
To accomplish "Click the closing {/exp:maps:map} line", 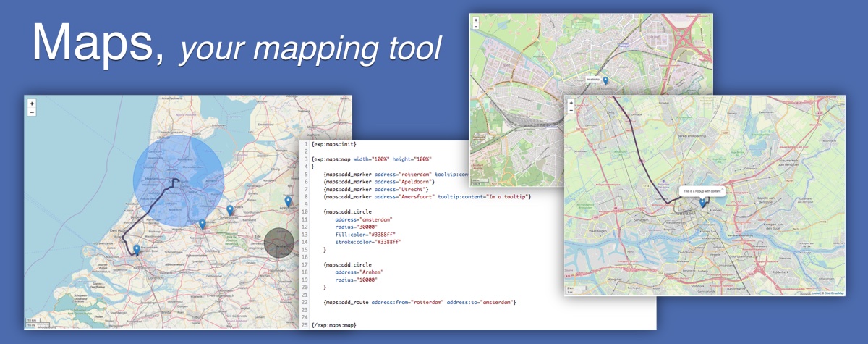I will coord(333,325).
